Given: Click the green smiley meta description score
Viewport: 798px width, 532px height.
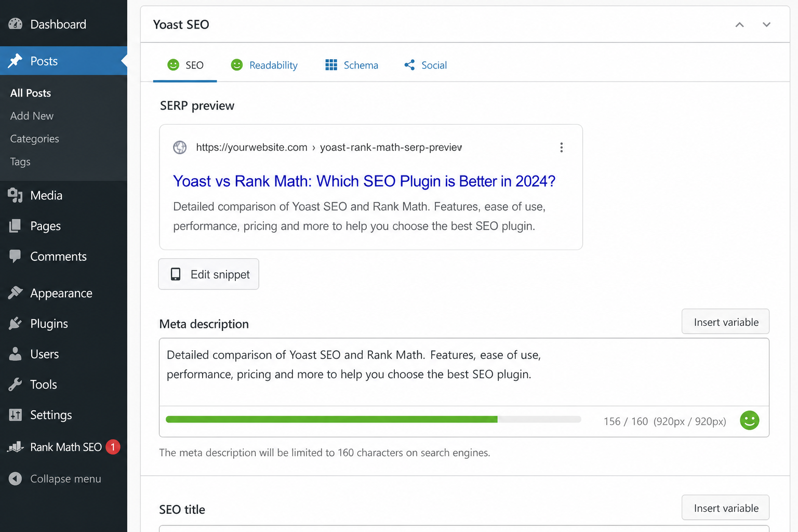Looking at the screenshot, I should (750, 420).
